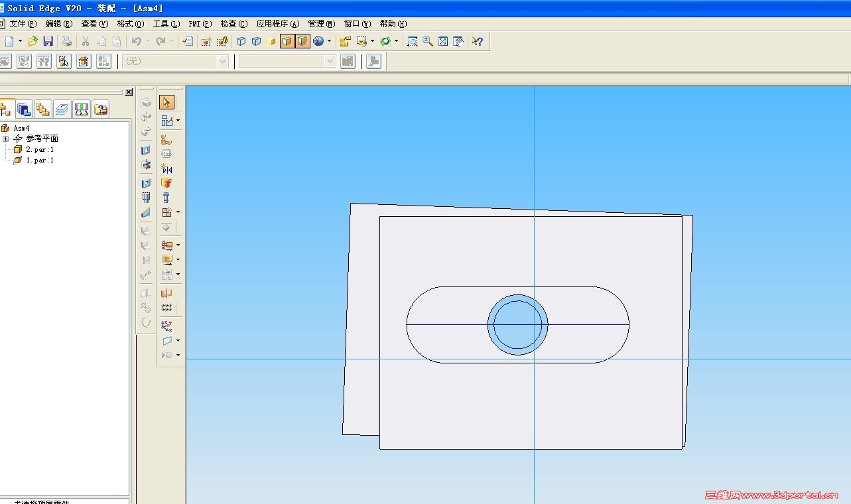Expand the 参考平面 tree node
Image resolution: width=851 pixels, height=504 pixels.
(x=6, y=139)
